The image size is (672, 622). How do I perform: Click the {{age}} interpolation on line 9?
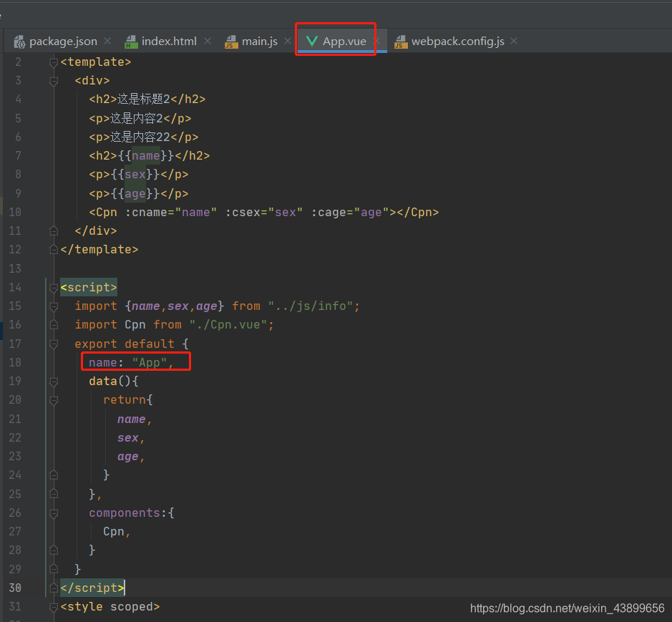pyautogui.click(x=135, y=194)
